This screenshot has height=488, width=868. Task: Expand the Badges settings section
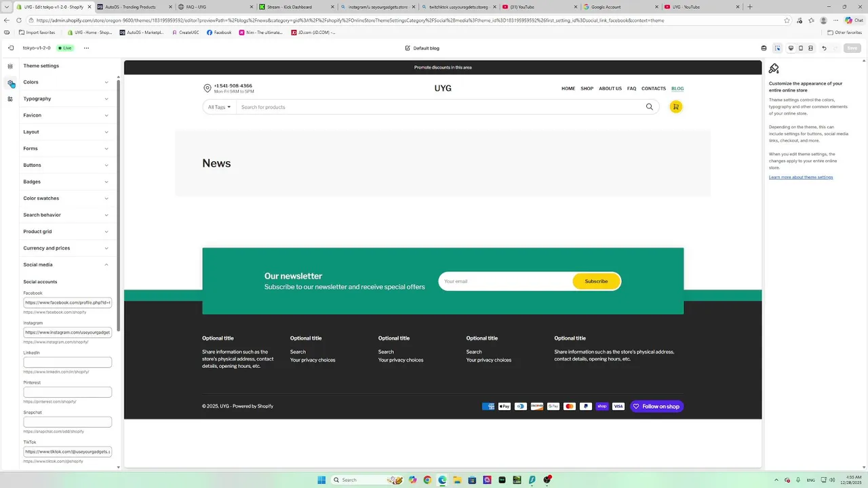[x=66, y=182]
